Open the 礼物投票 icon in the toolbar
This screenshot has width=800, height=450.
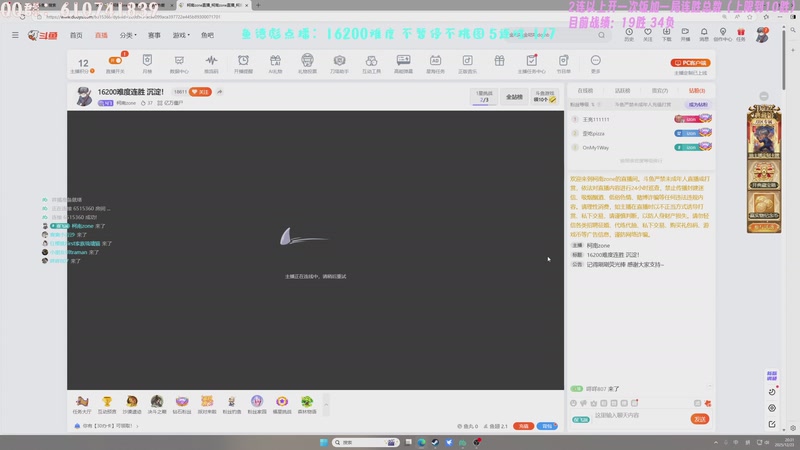307,60
